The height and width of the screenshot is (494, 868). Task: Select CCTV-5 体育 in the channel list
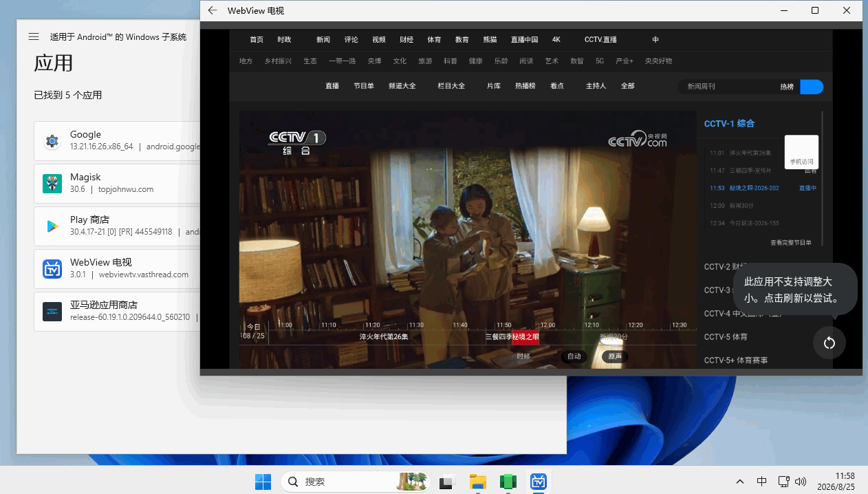[726, 337]
